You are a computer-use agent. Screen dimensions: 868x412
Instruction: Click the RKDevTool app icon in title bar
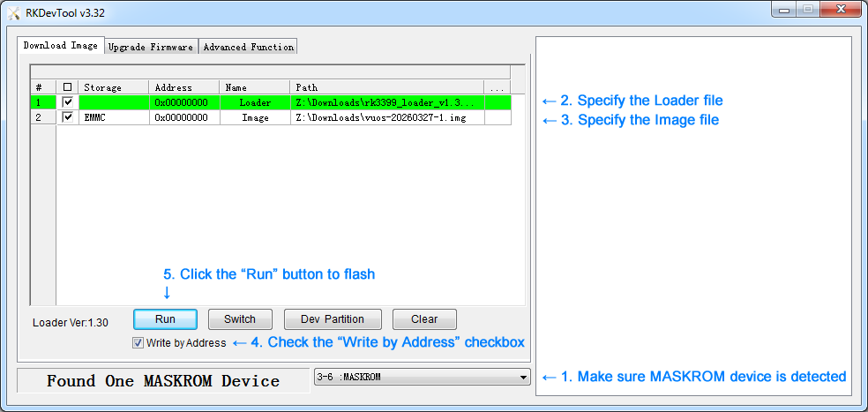(14, 12)
